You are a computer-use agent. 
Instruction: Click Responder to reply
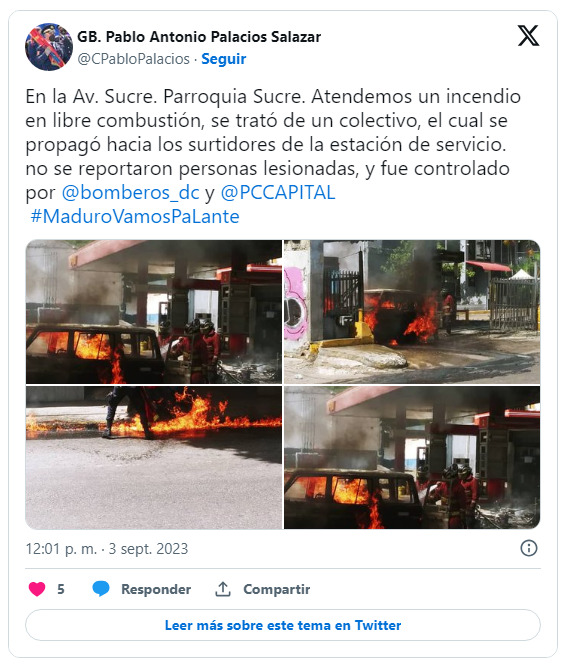pos(156,589)
